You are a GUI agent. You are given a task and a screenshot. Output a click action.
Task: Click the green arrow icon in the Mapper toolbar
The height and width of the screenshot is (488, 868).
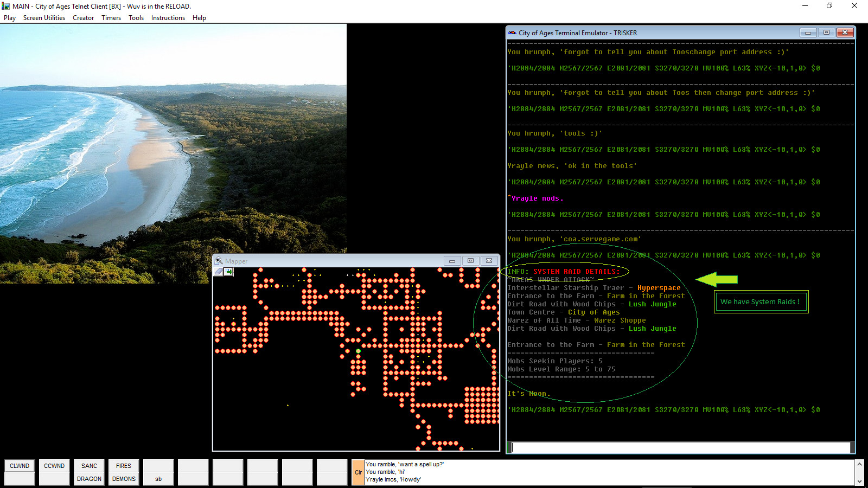(228, 272)
